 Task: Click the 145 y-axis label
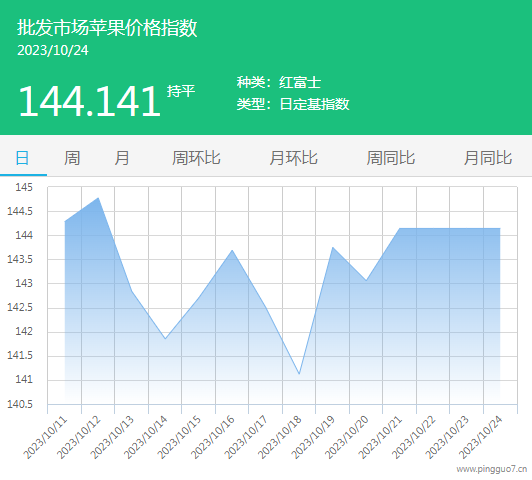(x=24, y=187)
